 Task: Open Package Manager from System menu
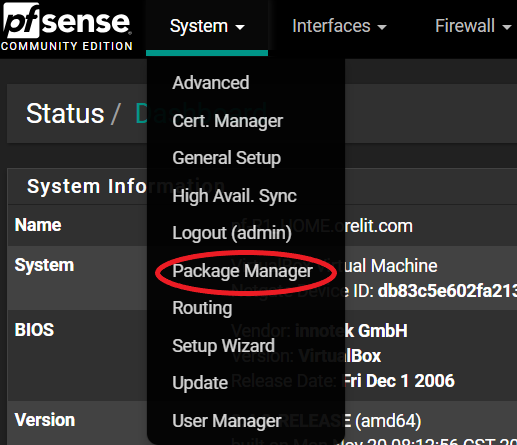243,271
